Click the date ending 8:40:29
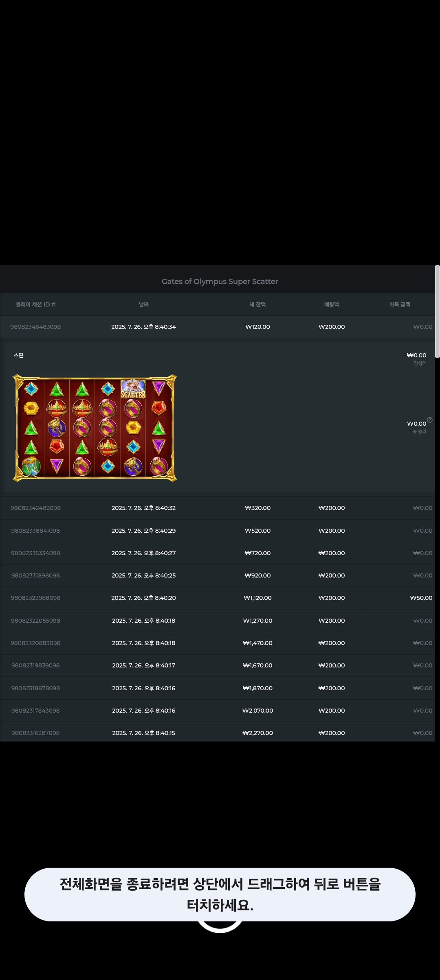The image size is (440, 980). click(144, 531)
